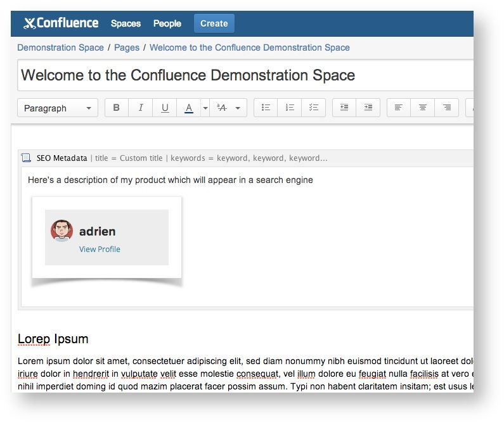Image resolution: width=504 pixels, height=423 pixels.
Task: Insert a task list
Action: 313,108
